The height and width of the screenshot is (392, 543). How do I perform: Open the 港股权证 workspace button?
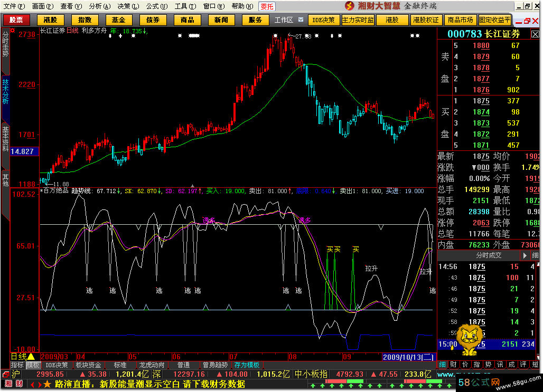(426, 20)
